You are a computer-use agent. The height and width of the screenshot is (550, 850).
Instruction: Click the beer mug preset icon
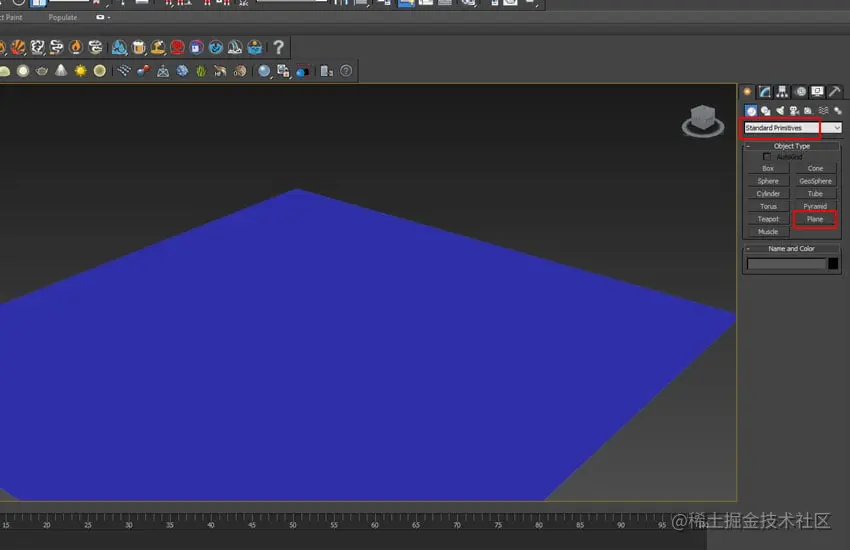pyautogui.click(x=139, y=48)
